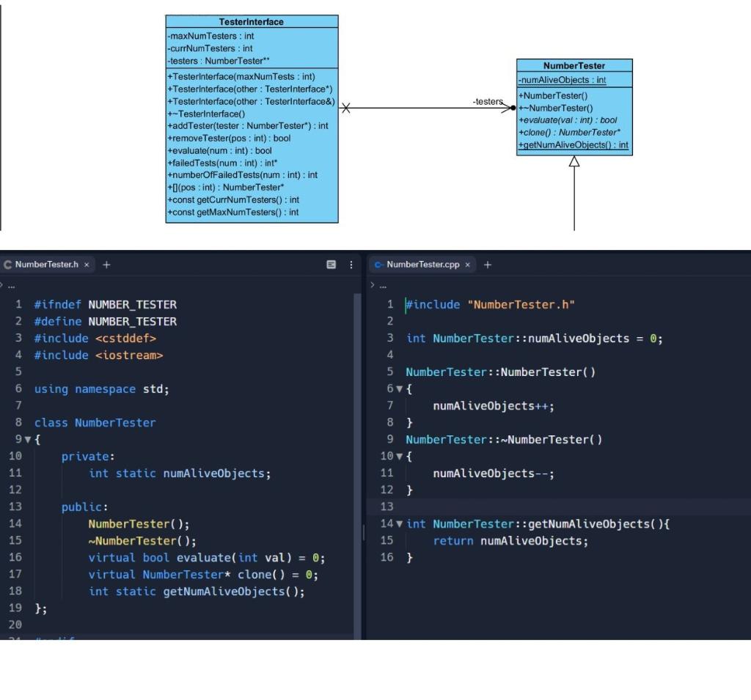Click the 'numAliveObjects++;' statement

(x=494, y=406)
